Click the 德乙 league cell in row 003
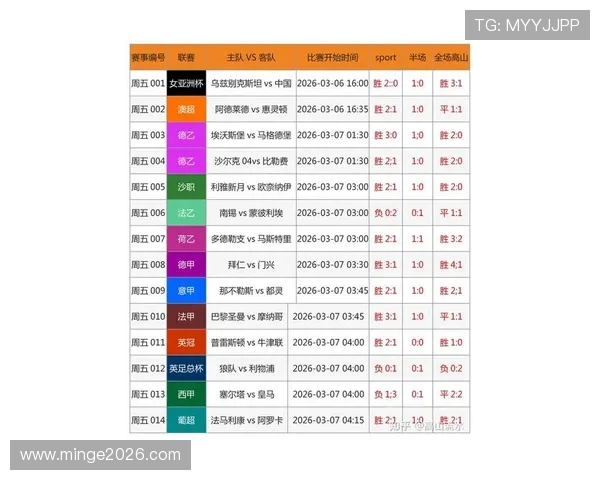The height and width of the screenshot is (480, 600). pos(186,135)
